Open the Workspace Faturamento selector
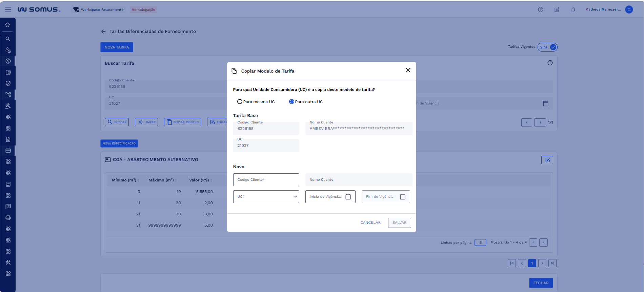644x292 pixels. 99,9
